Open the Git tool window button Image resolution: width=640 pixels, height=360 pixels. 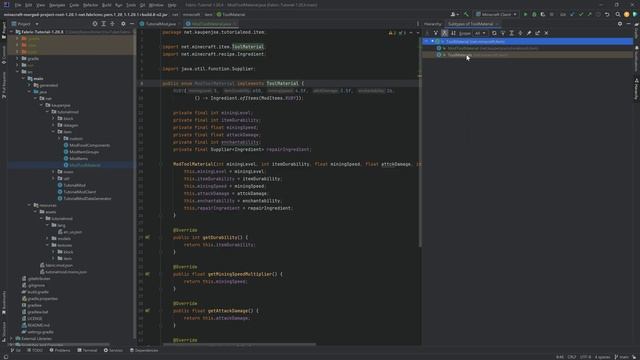[15, 350]
